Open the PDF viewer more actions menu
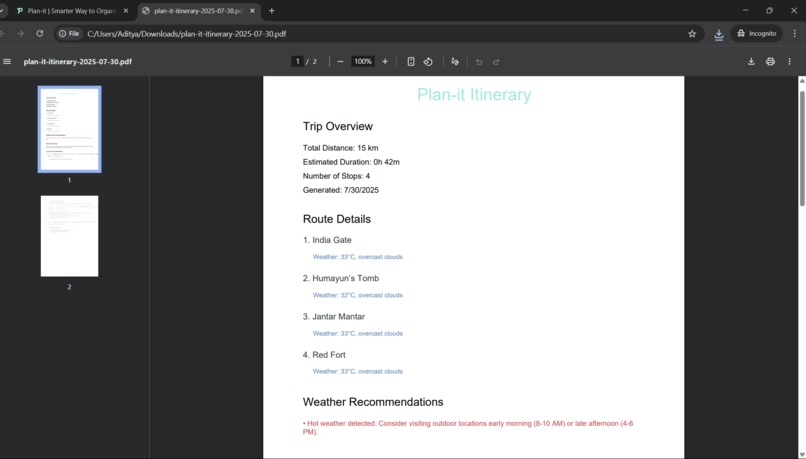Image resolution: width=806 pixels, height=459 pixels. (x=790, y=62)
